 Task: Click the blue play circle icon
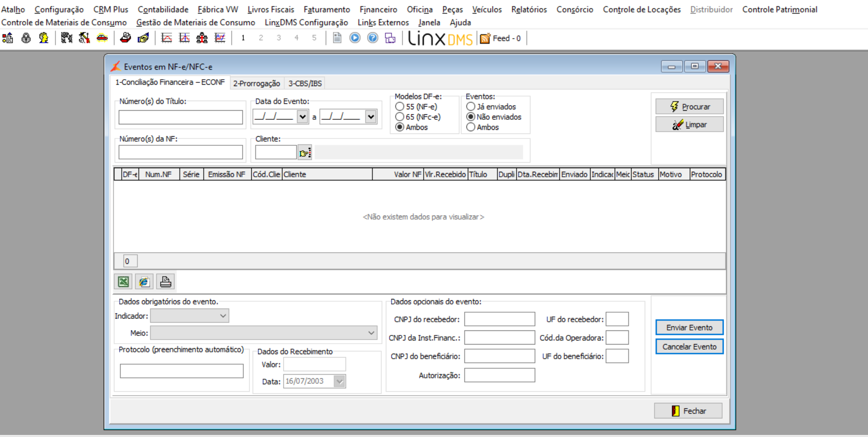[x=355, y=38]
